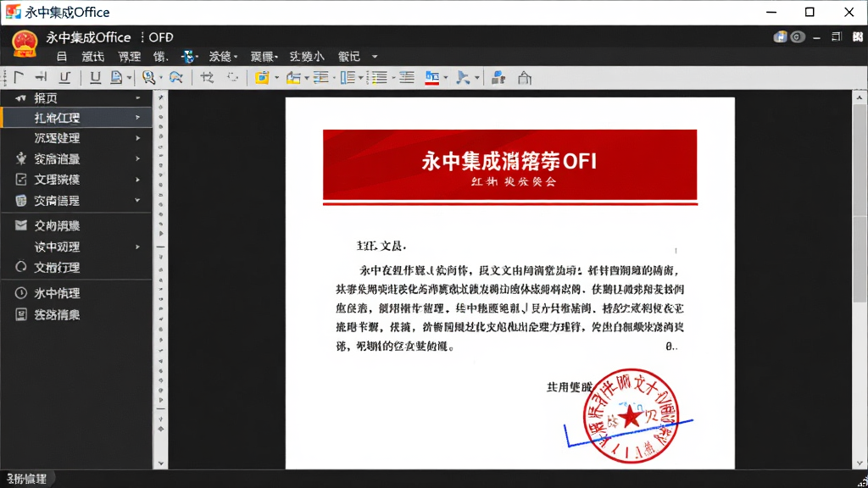Screen dimensions: 868x488
Task: Select the highlighted orange-marked sidebar item
Action: 75,117
